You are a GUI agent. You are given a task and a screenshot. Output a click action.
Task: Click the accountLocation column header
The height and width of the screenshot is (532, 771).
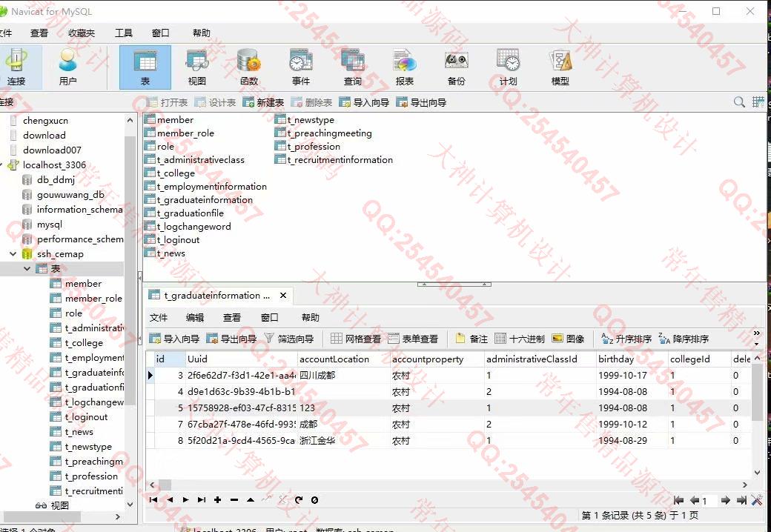tap(343, 359)
